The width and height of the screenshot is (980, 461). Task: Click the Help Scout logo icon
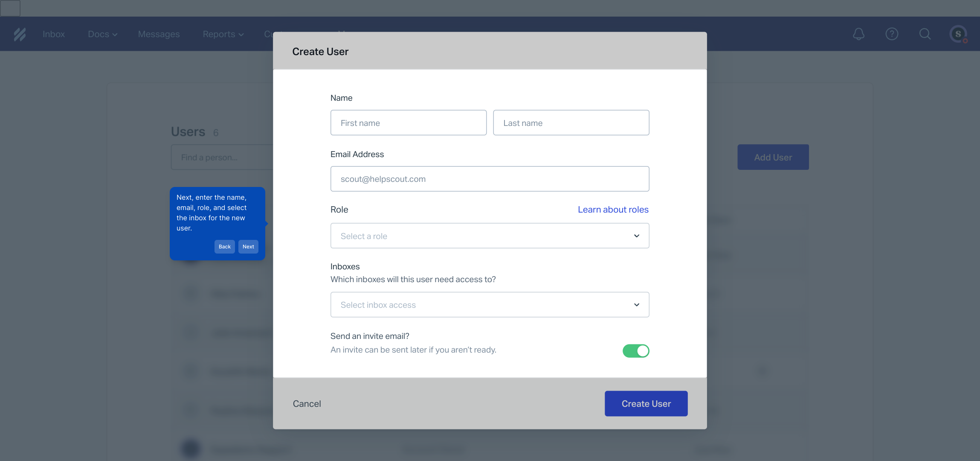point(20,34)
